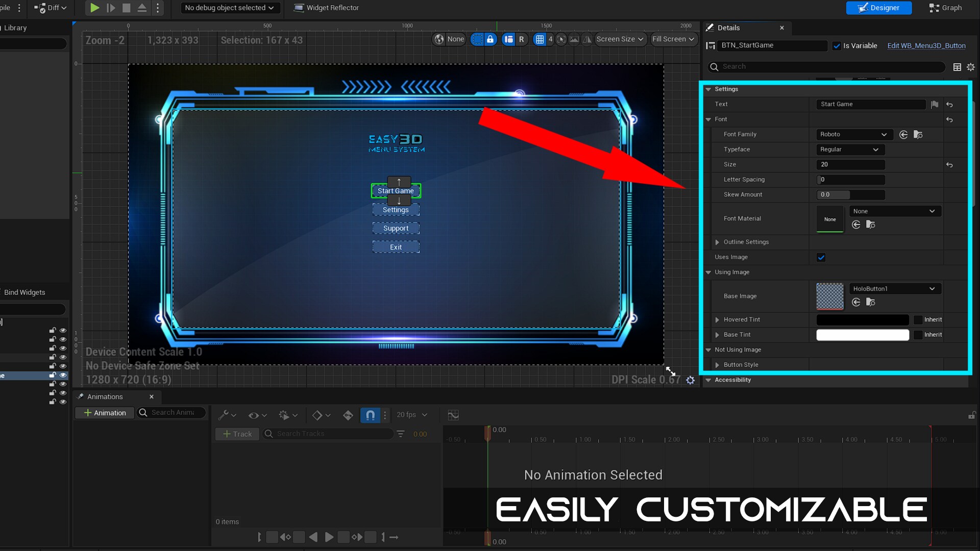Screen dimensions: 980x551
Task: Switch to the Graph mode tab
Action: (946, 8)
